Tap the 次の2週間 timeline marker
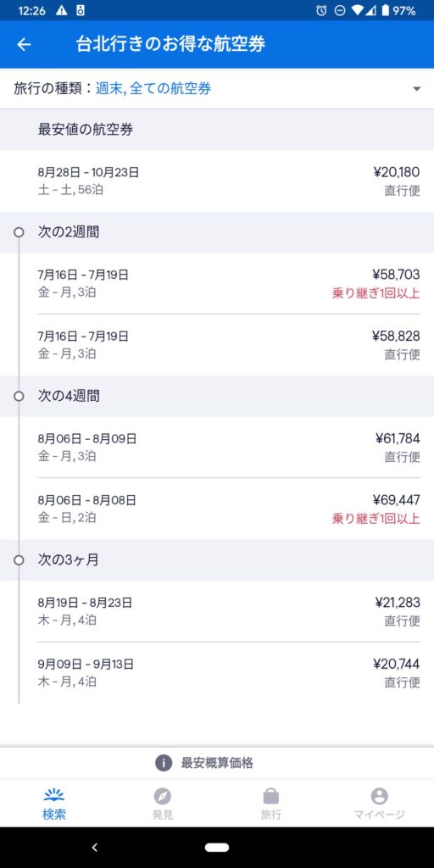434x868 pixels. pos(19,232)
